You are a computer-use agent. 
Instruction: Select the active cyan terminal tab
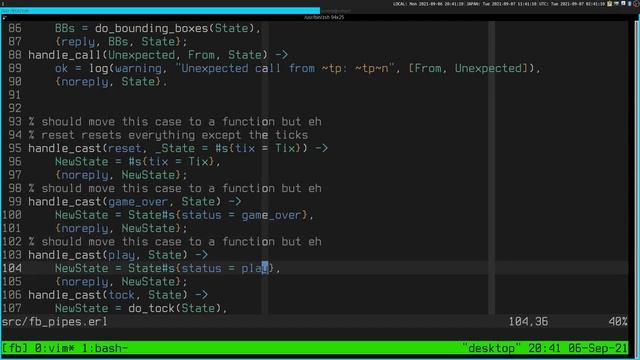coord(160,11)
